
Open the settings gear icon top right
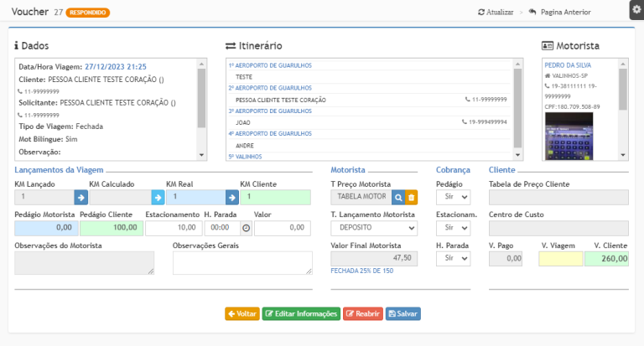(636, 9)
